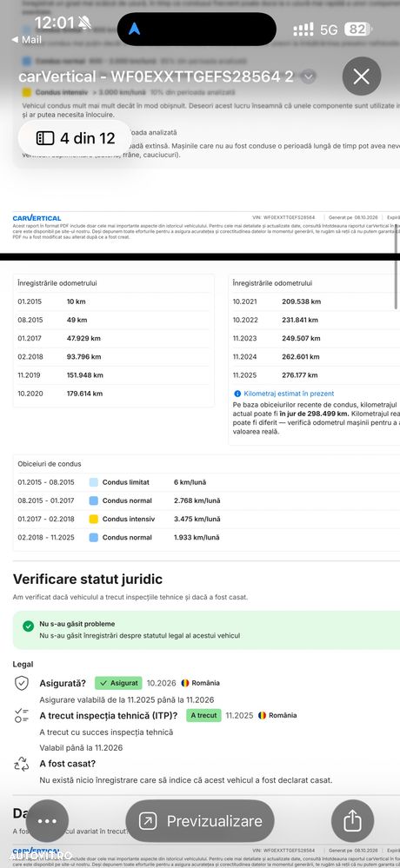Open the three-dot more options menu
Viewport: 400px width, 868px height.
[x=47, y=821]
